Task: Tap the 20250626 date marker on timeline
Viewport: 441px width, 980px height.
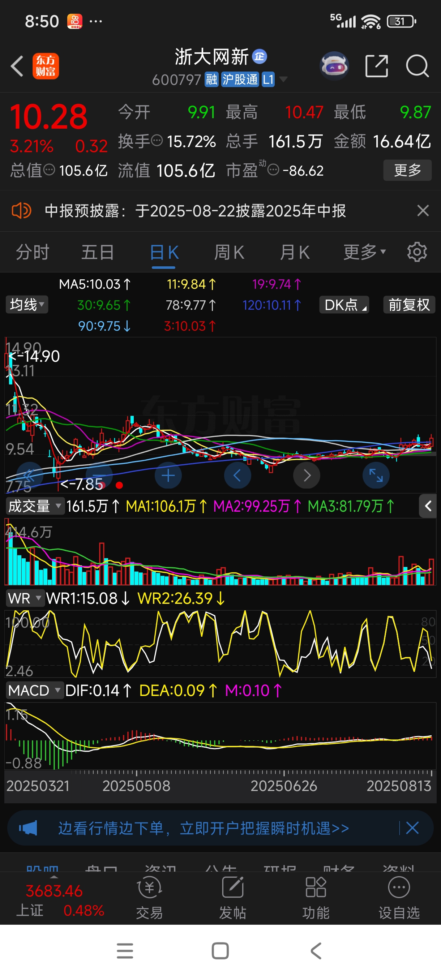Action: pyautogui.click(x=284, y=786)
